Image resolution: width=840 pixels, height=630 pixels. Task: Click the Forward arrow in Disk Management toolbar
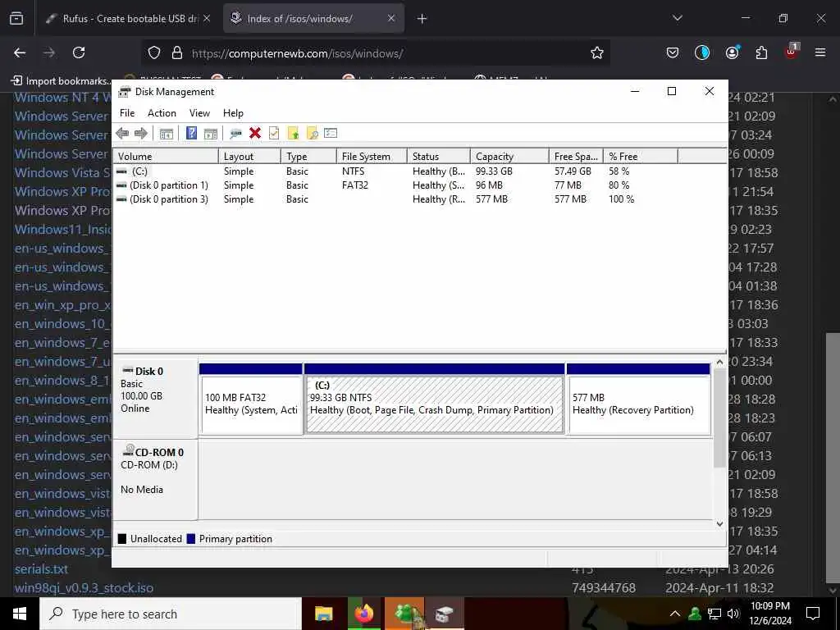(x=141, y=134)
